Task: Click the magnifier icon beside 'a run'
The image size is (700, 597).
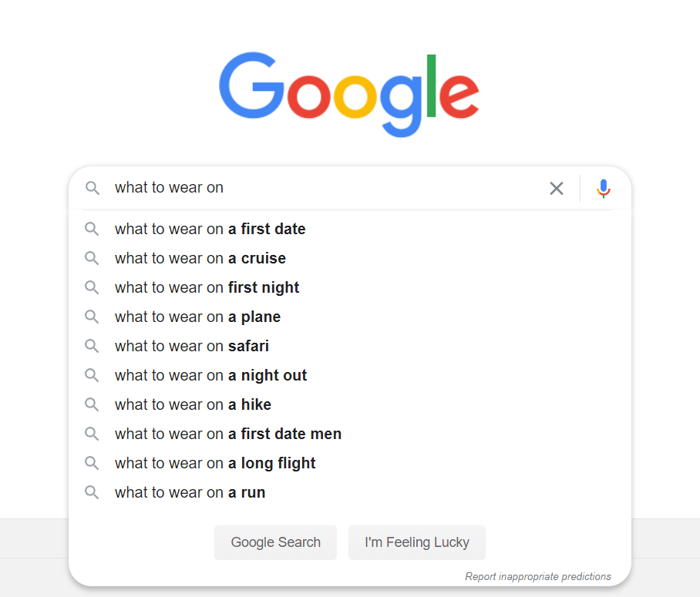Action: pyautogui.click(x=92, y=492)
